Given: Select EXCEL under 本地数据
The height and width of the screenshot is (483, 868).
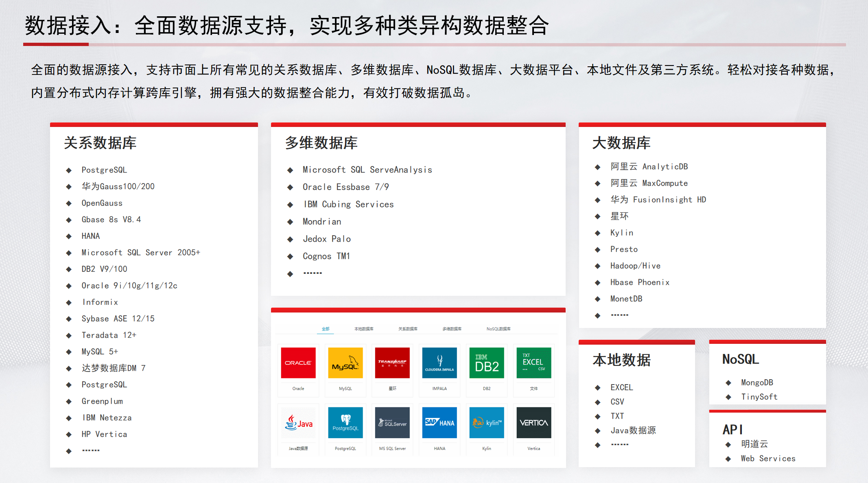Looking at the screenshot, I should [x=622, y=387].
